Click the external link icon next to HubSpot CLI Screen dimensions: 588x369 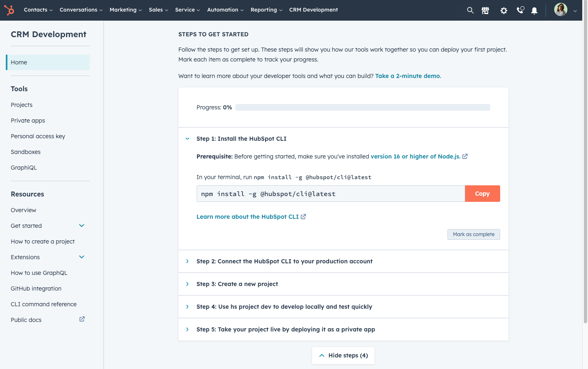coord(303,216)
